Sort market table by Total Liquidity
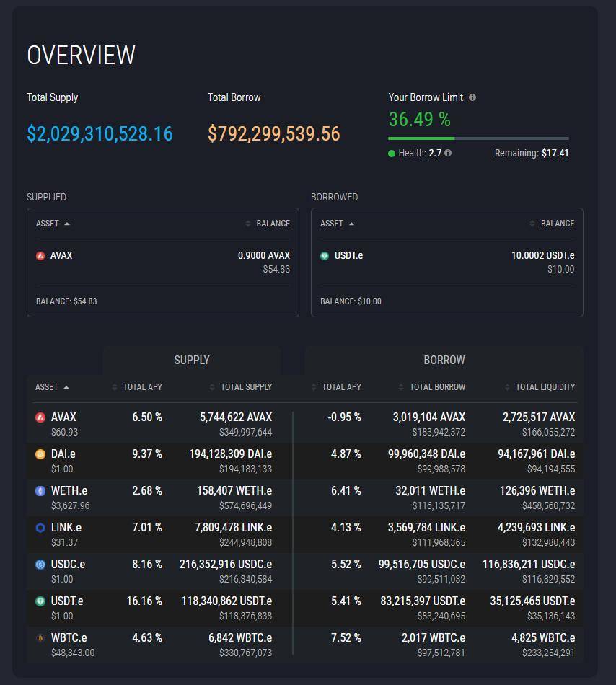 (x=540, y=387)
